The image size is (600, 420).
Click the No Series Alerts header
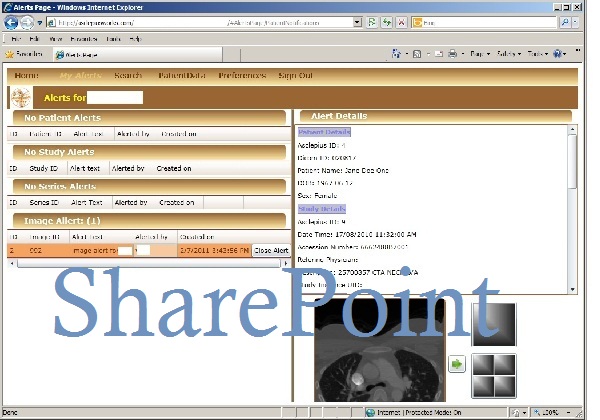(x=150, y=186)
